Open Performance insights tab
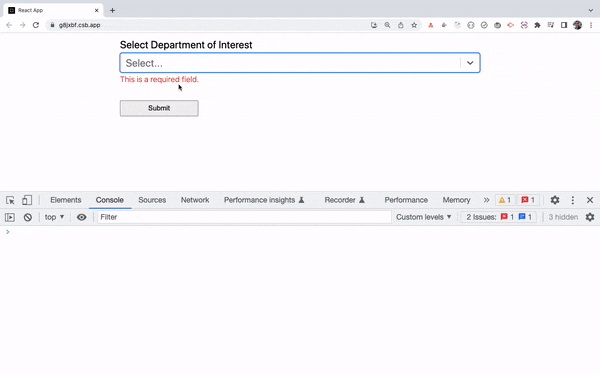 click(x=264, y=200)
